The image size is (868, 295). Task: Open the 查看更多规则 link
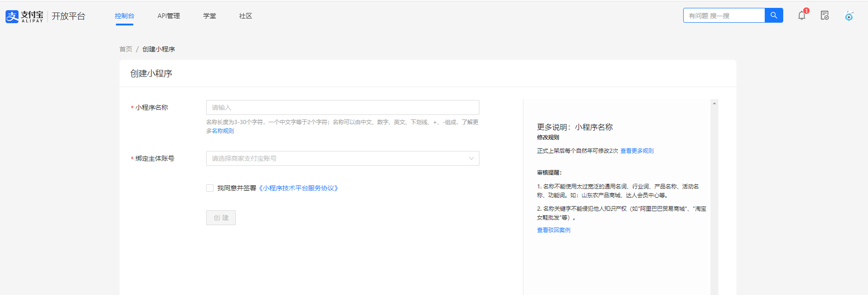tap(637, 151)
